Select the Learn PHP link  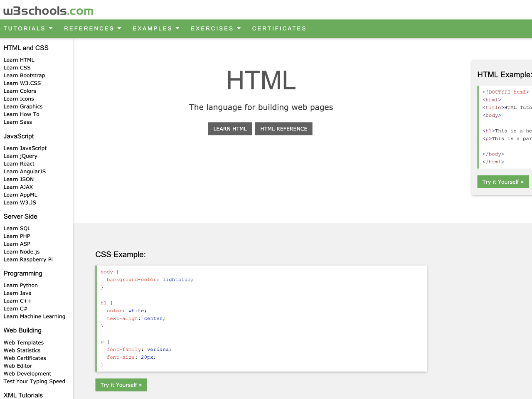click(17, 236)
